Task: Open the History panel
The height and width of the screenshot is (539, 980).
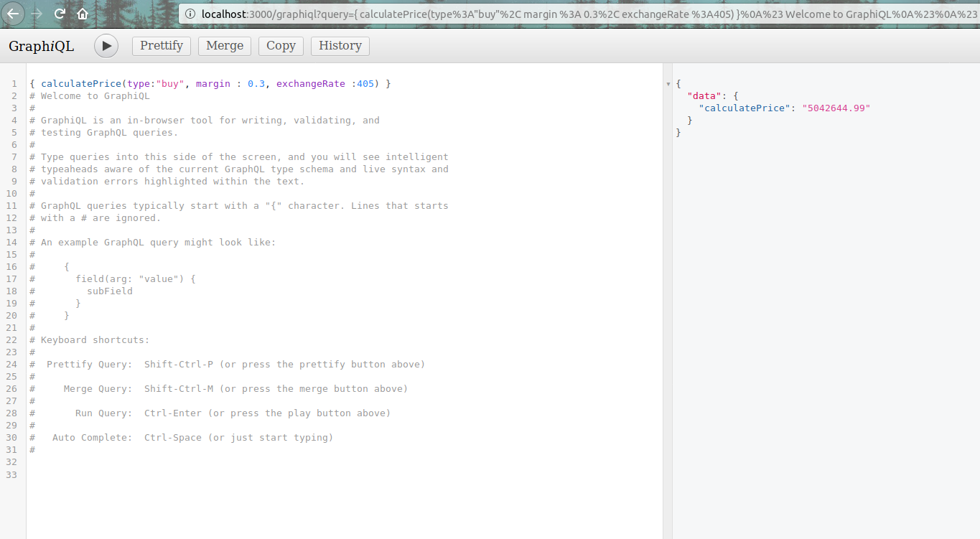Action: click(x=340, y=46)
